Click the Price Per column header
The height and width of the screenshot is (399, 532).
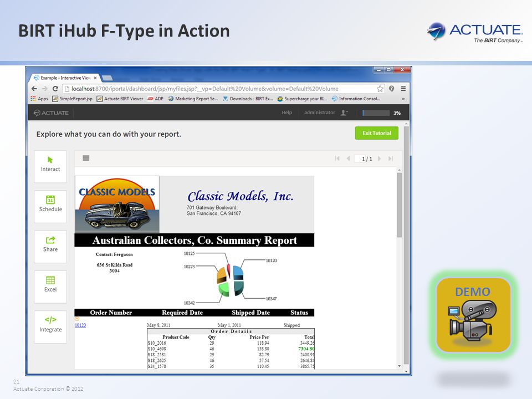259,337
